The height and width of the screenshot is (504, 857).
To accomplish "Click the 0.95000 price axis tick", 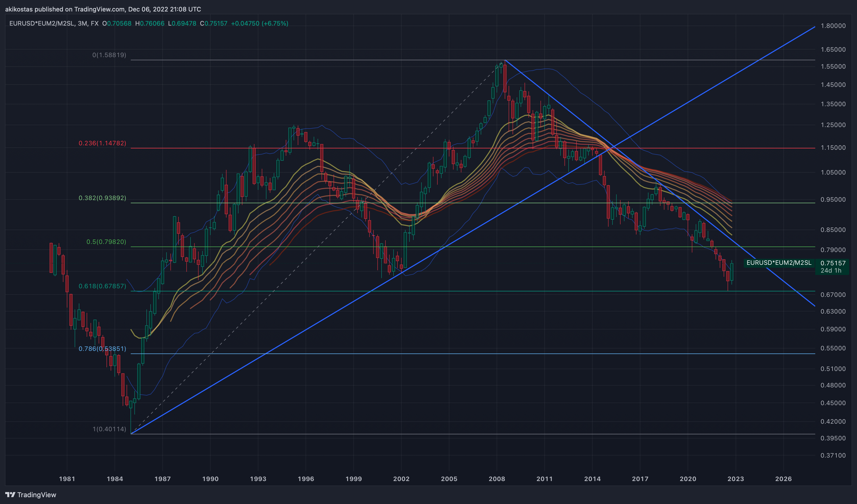I will point(833,200).
